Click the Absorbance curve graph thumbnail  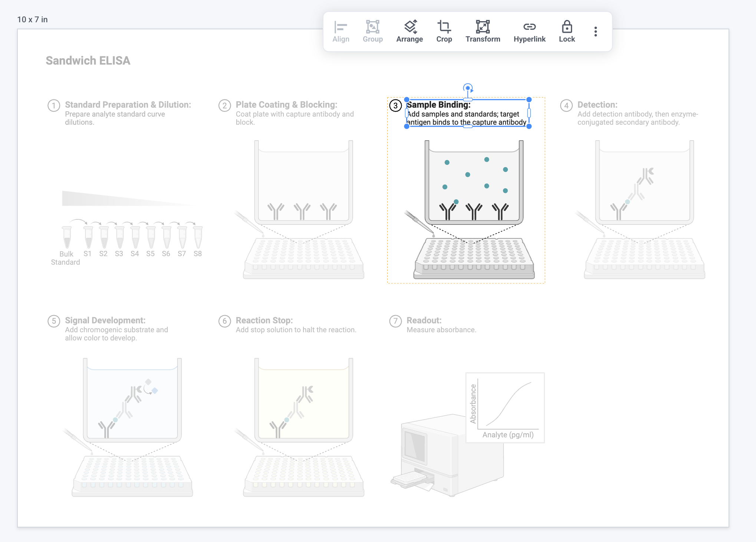[505, 408]
